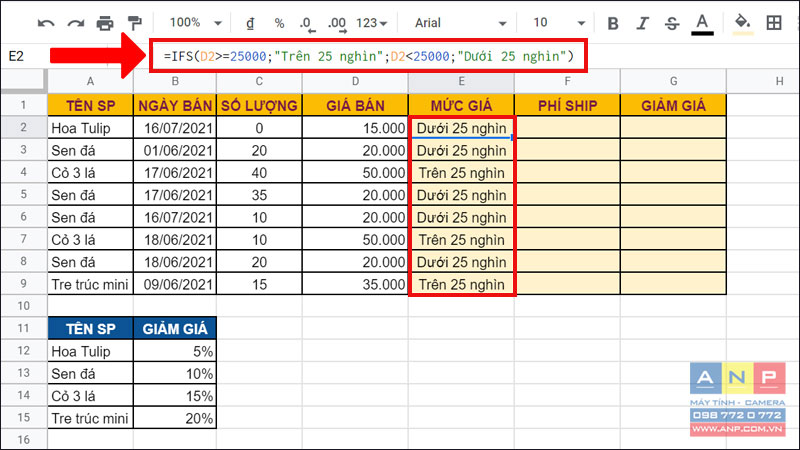Increase decimal places (.00 icon)

tap(337, 24)
